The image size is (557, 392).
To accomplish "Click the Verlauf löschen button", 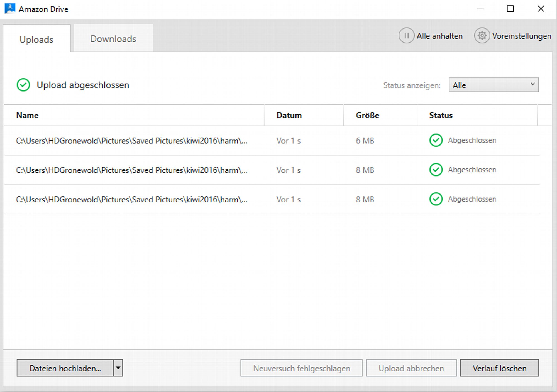I will pos(499,368).
